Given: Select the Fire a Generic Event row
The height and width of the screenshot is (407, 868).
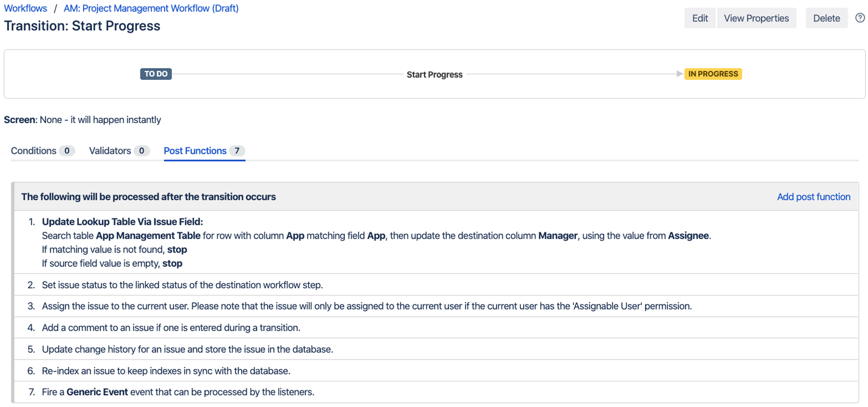Looking at the screenshot, I should (x=178, y=392).
